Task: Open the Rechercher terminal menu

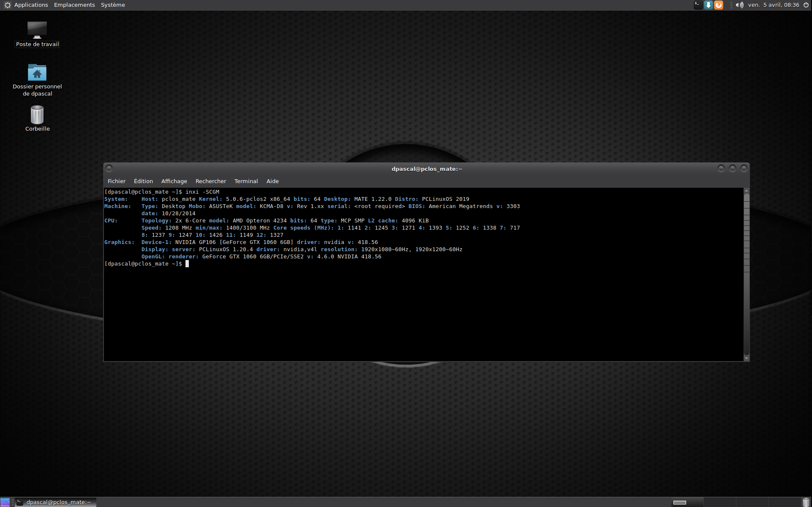Action: [x=211, y=181]
